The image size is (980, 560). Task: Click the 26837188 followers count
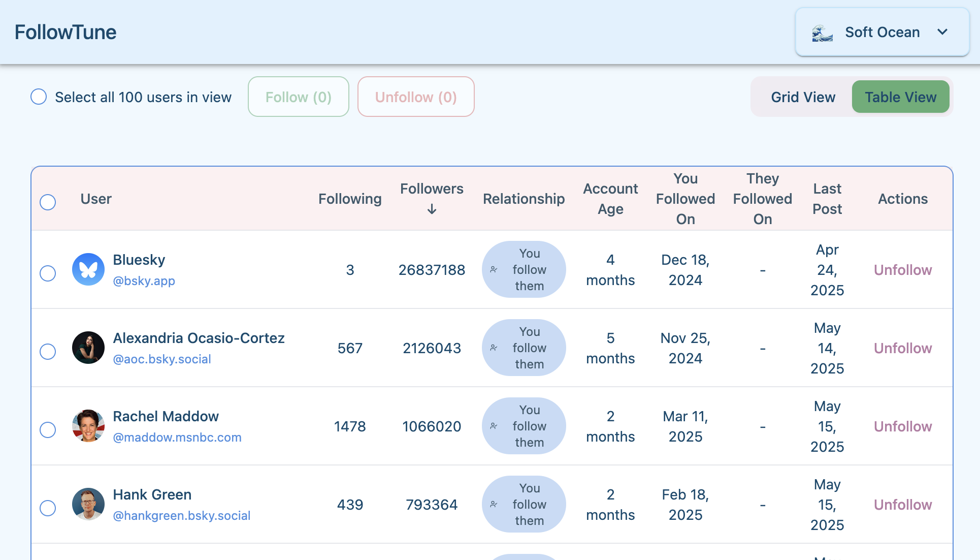pos(432,270)
